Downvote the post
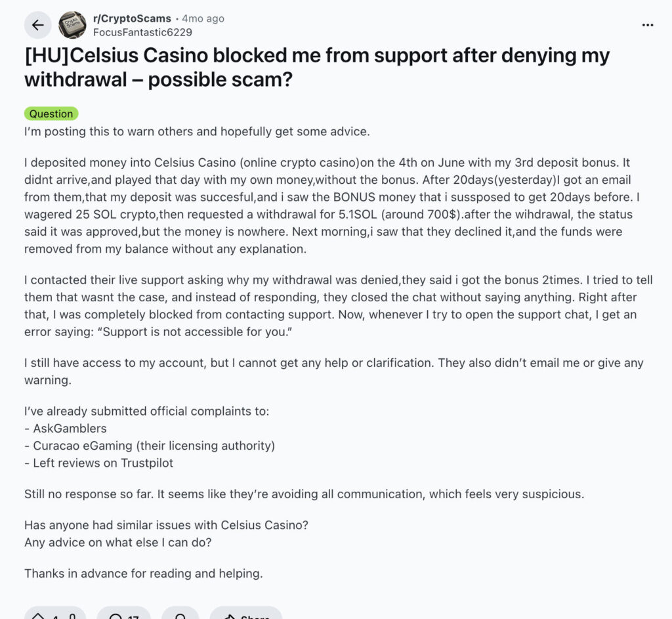Image resolution: width=672 pixels, height=619 pixels. coord(73,616)
